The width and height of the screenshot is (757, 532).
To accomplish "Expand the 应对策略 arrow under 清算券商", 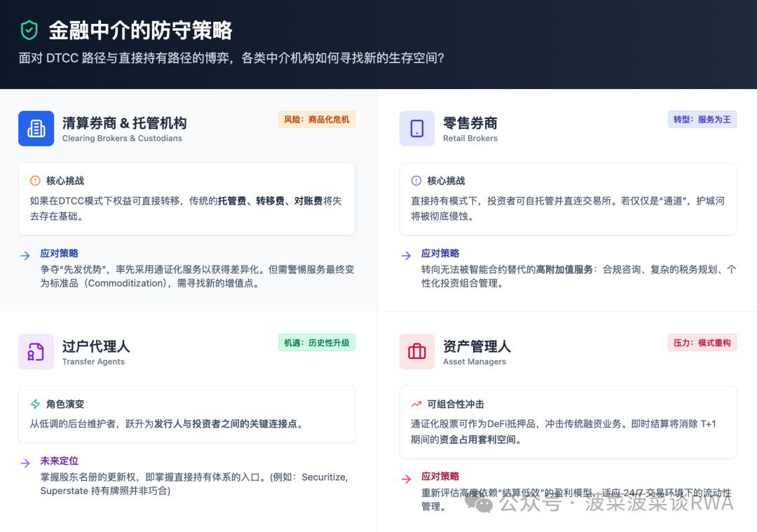I will tap(25, 255).
